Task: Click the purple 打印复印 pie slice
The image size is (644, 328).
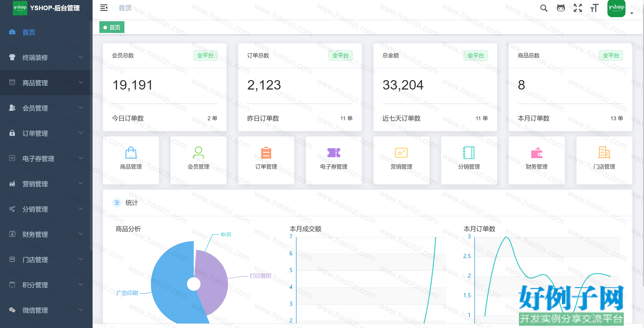Action: click(x=212, y=282)
